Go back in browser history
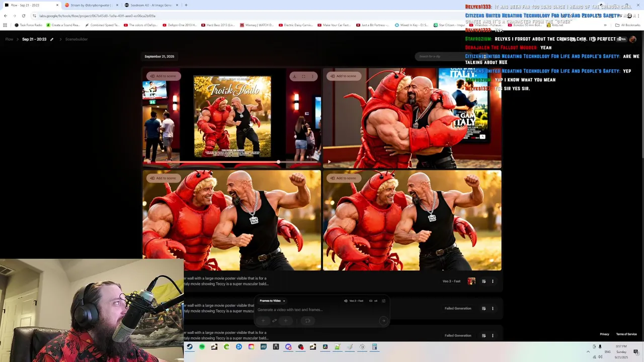 [x=6, y=16]
